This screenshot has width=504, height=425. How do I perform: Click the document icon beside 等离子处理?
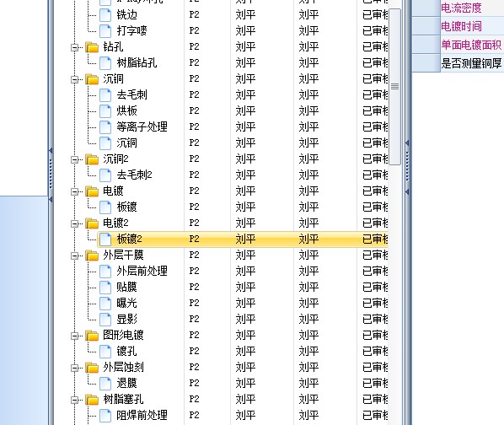tap(105, 127)
